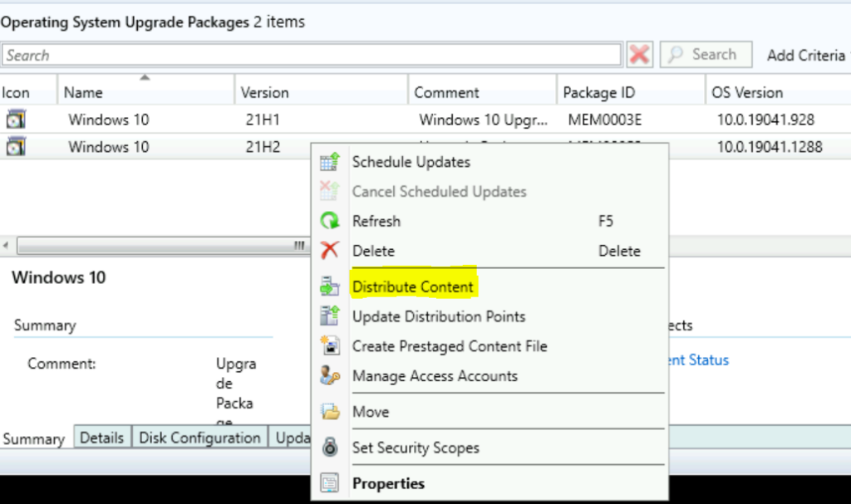Viewport: 851px width, 504px height.
Task: Click the Cancel Scheduled Updates icon
Action: coord(329,191)
